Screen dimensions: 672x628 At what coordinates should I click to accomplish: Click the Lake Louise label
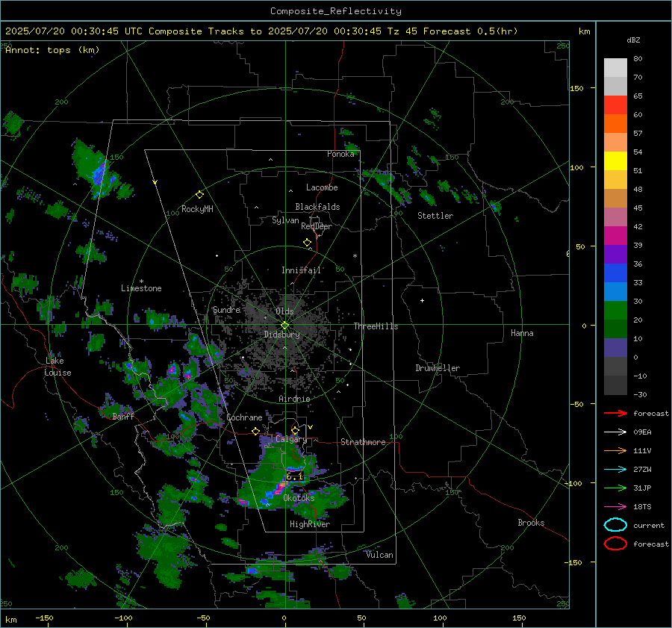(57, 367)
